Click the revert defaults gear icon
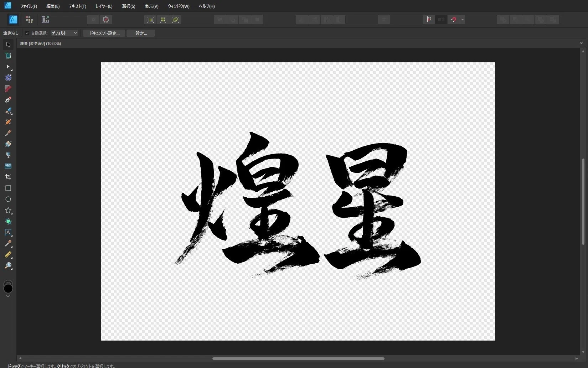The height and width of the screenshot is (368, 588). [106, 20]
